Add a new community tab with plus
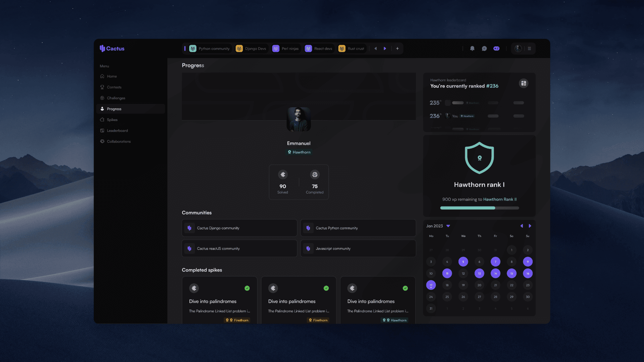Viewport: 644px width, 362px height. tap(397, 49)
